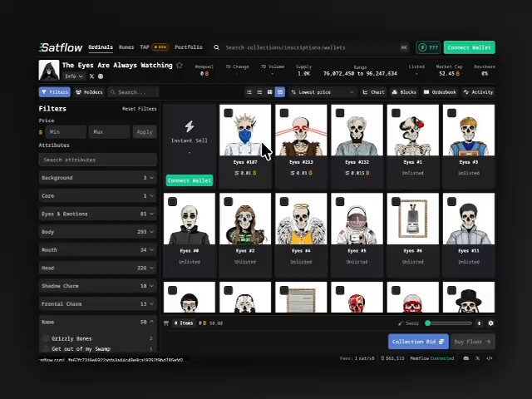The height and width of the screenshot is (399, 532).
Task: Switch to the compact list view icon
Action: coord(259,92)
